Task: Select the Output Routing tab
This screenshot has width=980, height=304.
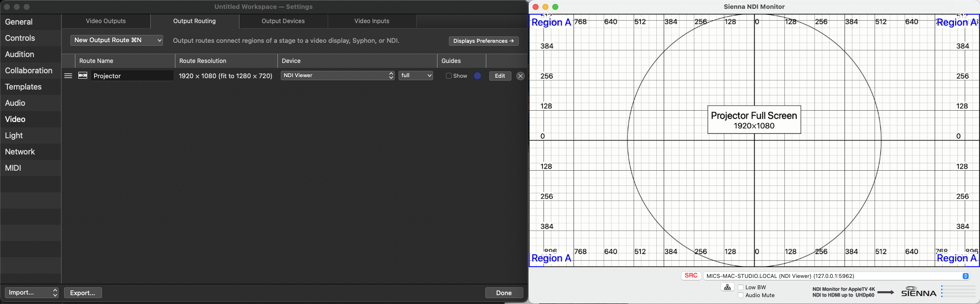Action: (x=195, y=21)
